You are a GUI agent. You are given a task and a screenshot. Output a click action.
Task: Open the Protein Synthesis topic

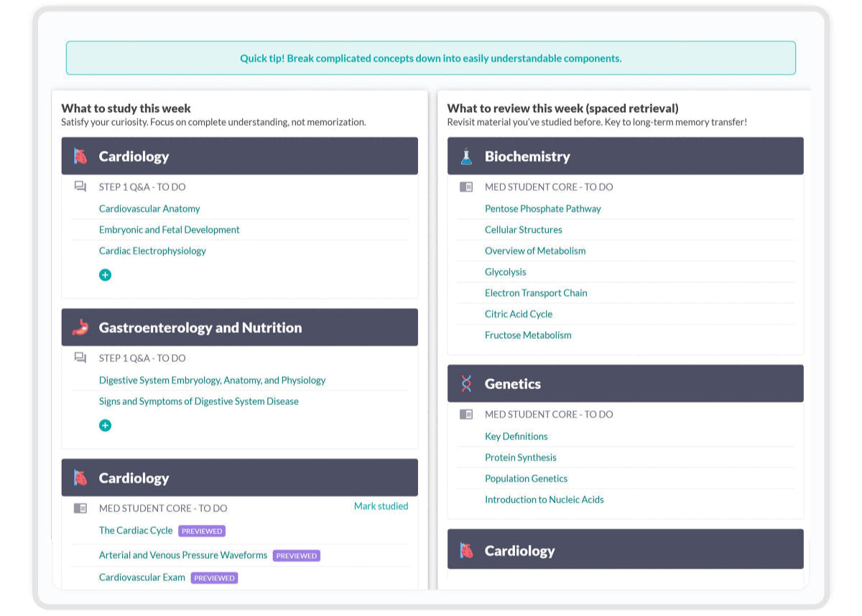520,457
